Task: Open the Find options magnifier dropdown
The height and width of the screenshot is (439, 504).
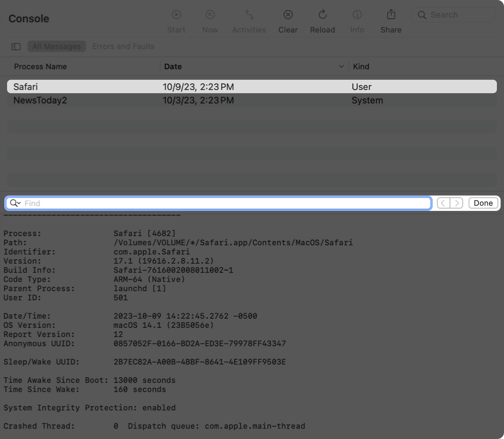Action: coord(15,203)
